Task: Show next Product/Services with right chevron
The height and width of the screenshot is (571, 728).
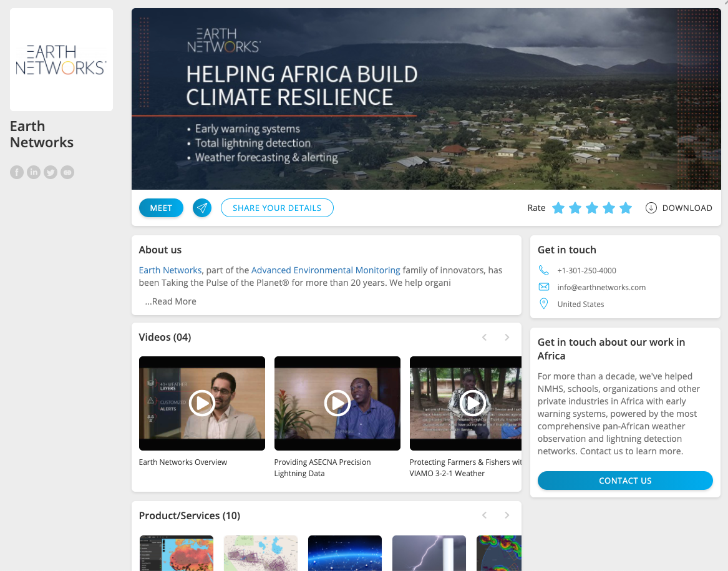Action: (507, 515)
